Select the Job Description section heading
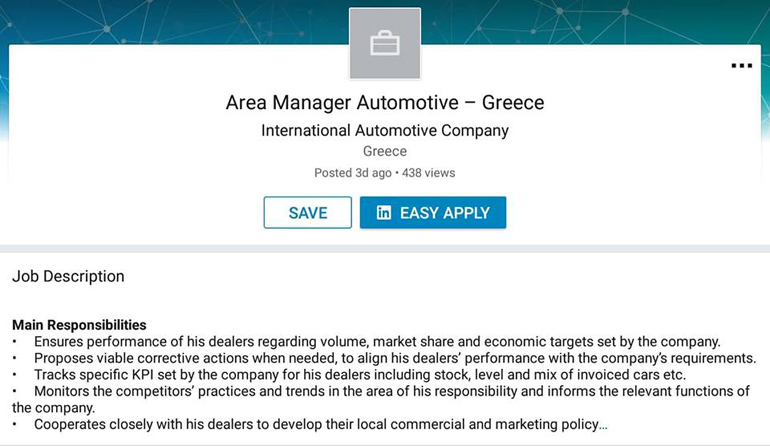The image size is (770, 446). [x=68, y=276]
